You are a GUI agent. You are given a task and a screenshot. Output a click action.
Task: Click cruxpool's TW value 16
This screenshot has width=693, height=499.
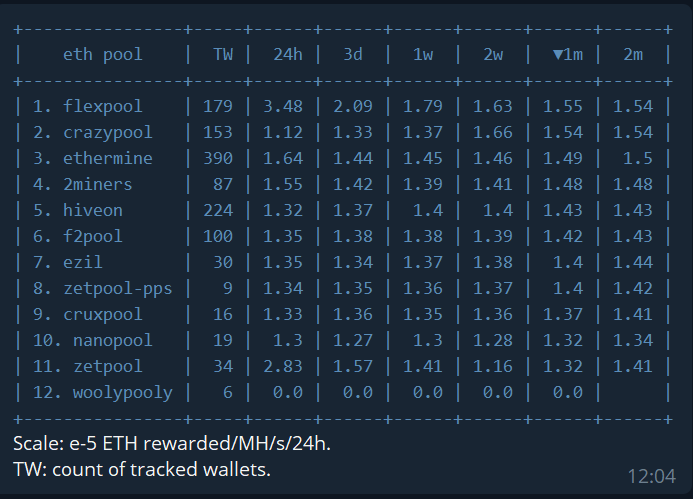(223, 315)
